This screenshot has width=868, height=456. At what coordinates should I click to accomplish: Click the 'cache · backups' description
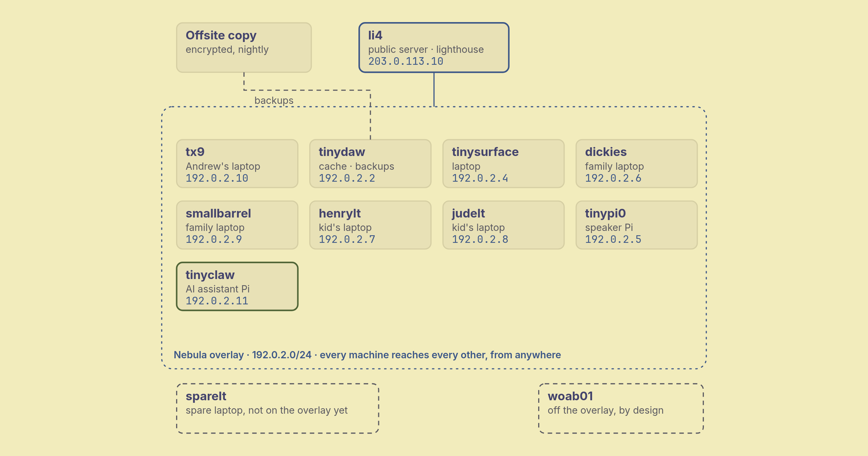click(356, 166)
